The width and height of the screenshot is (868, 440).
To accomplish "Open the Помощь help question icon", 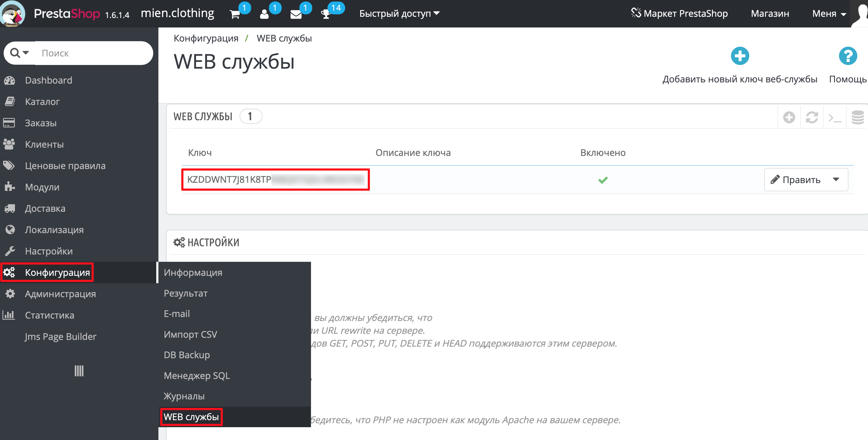I will point(848,56).
